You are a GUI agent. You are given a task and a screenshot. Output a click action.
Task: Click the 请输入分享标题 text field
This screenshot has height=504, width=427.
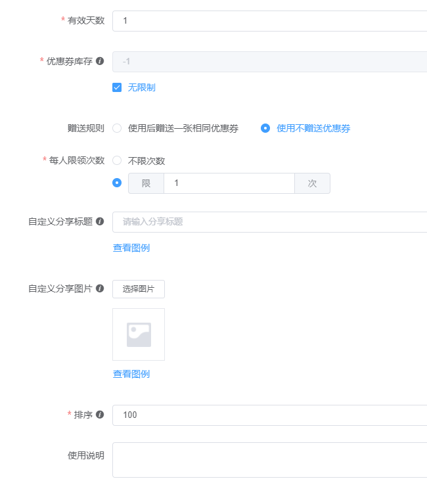pyautogui.click(x=269, y=222)
